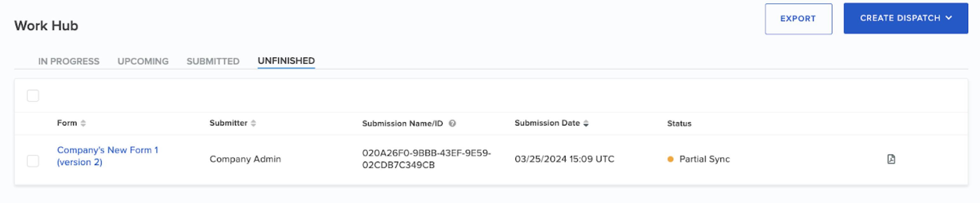Viewport: 980px width, 203px height.
Task: Sort the table by Form column arrows
Action: point(83,123)
